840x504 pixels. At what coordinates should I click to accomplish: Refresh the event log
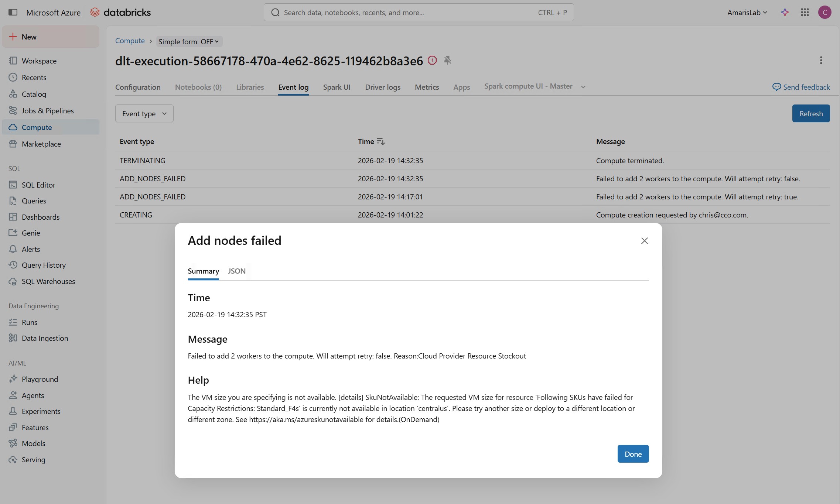click(x=810, y=113)
